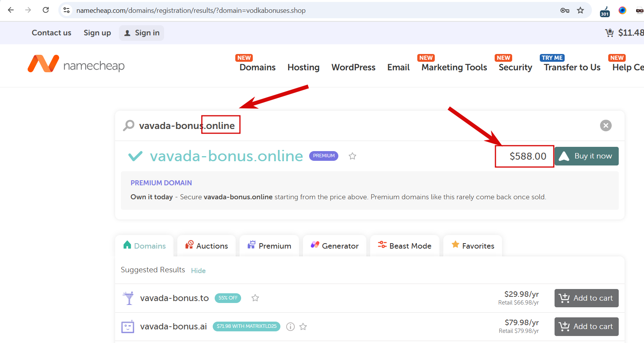The image size is (644, 343).
Task: Bookmark this page with the star icon
Action: [x=581, y=10]
